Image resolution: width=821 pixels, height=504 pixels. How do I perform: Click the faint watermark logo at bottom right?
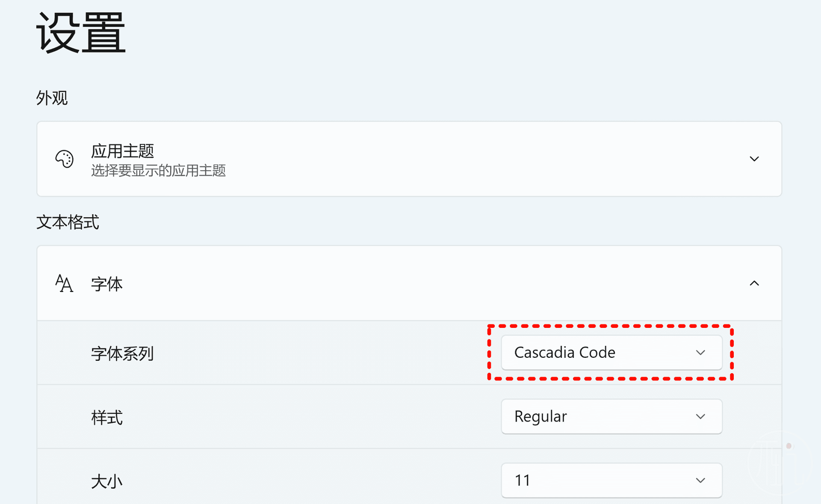[780, 463]
